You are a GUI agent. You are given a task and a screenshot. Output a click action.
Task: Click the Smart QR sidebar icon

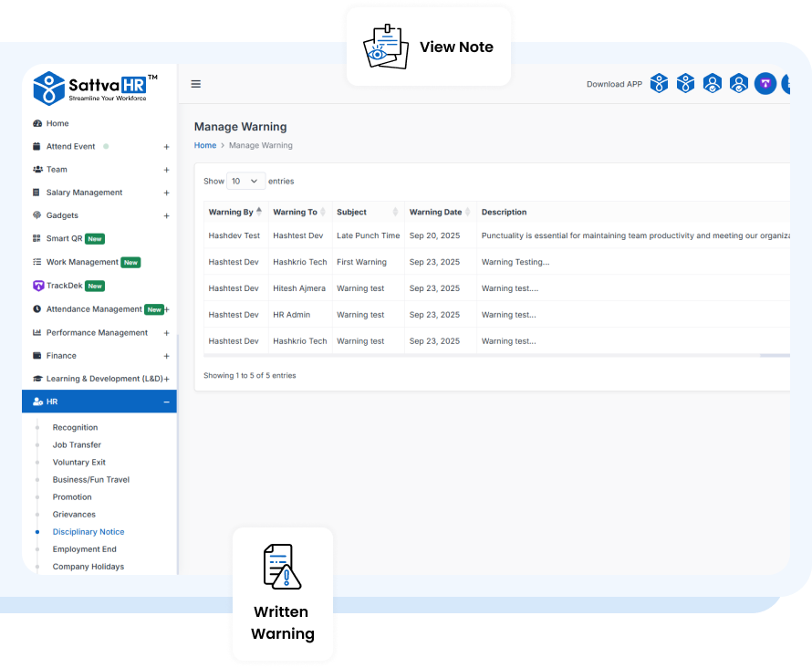[37, 239]
